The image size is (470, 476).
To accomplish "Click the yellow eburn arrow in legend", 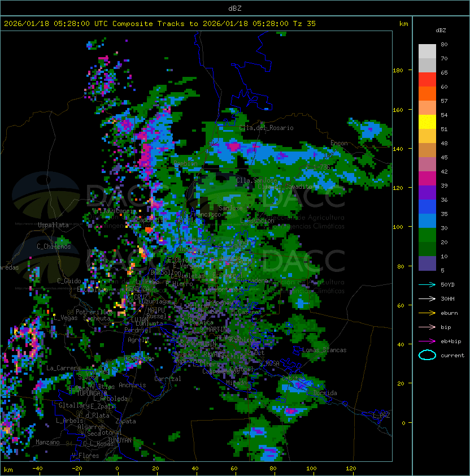I will [427, 313].
